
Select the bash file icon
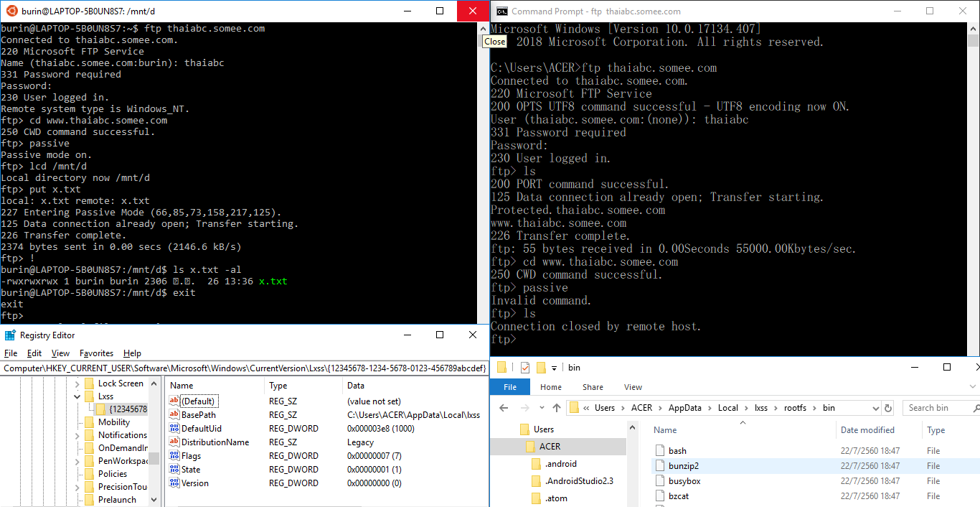click(661, 451)
